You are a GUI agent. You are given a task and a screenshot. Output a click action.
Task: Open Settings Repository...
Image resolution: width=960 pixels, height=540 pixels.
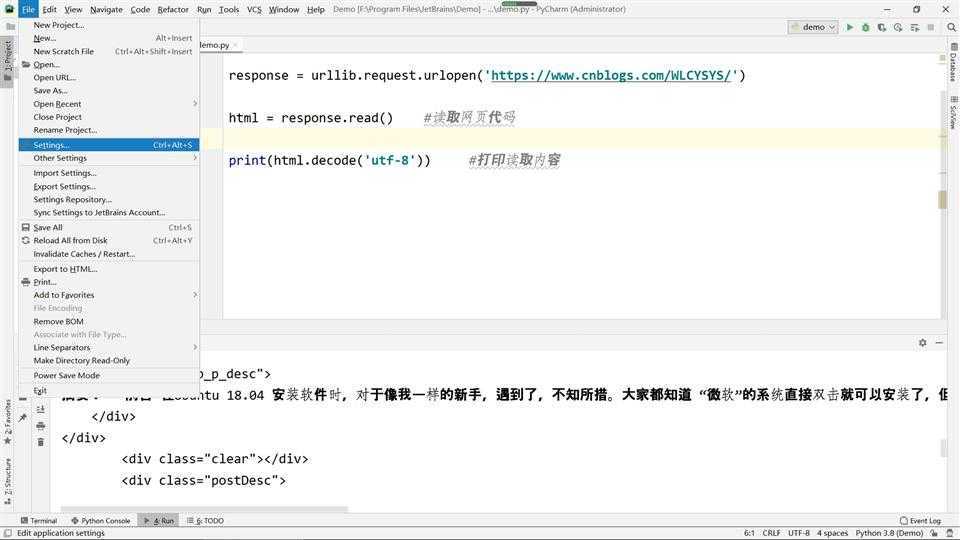[x=109, y=200]
